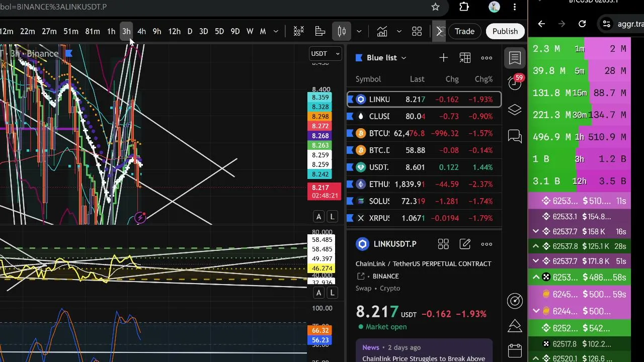Screen dimensions: 644x362
Task: Click the Trade button
Action: point(464,31)
